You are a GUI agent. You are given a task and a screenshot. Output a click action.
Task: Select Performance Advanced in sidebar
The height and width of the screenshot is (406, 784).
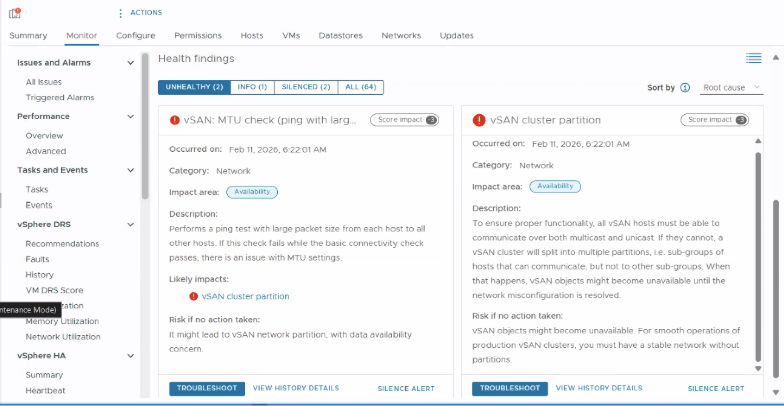click(x=46, y=151)
